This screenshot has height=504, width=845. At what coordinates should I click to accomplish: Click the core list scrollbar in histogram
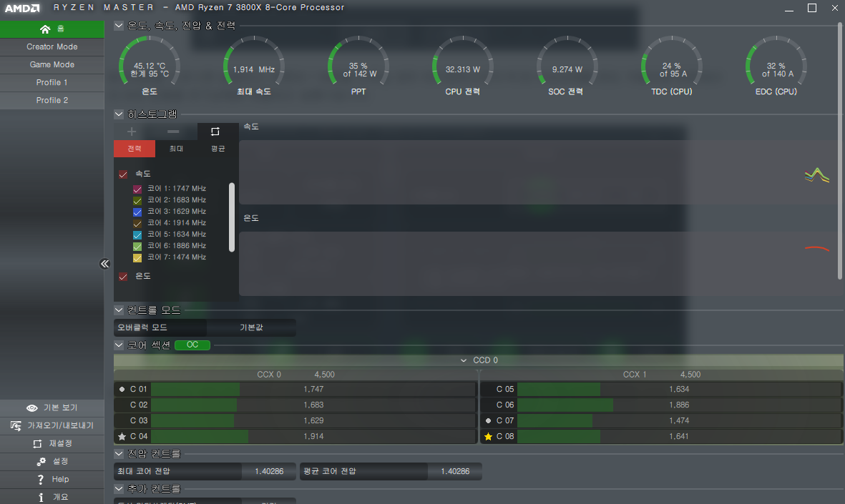pyautogui.click(x=232, y=217)
